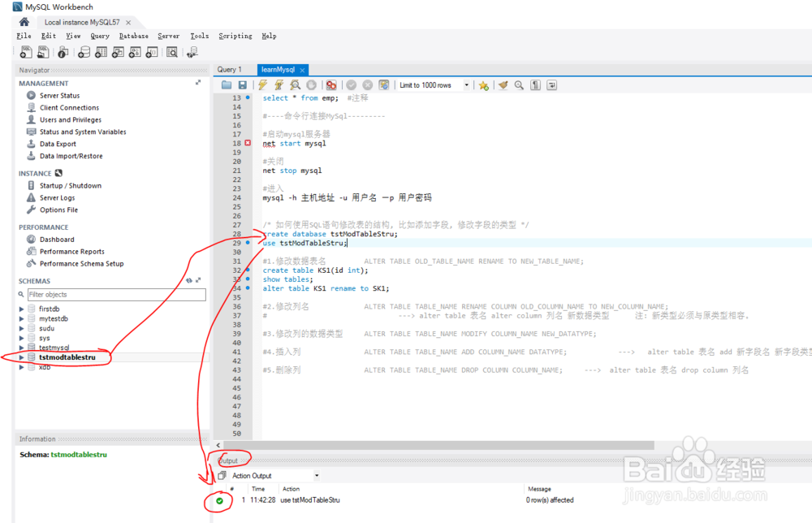
Task: Execute statement under cursor icon
Action: pos(279,85)
